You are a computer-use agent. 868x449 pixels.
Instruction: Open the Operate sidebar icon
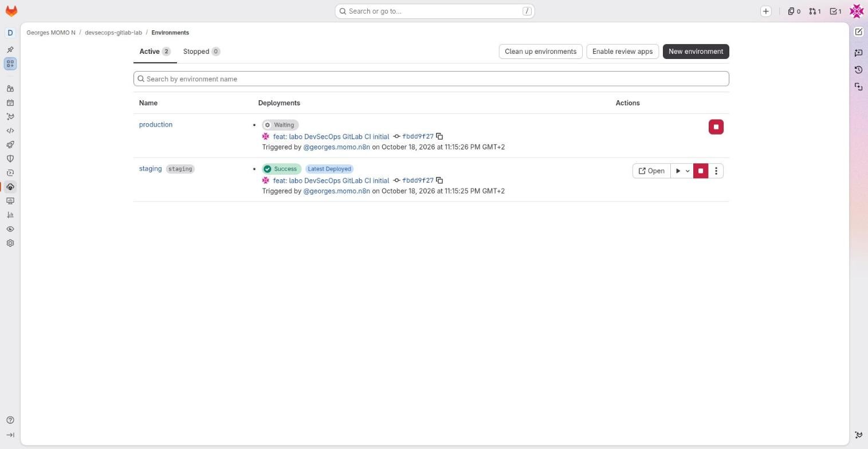click(10, 187)
